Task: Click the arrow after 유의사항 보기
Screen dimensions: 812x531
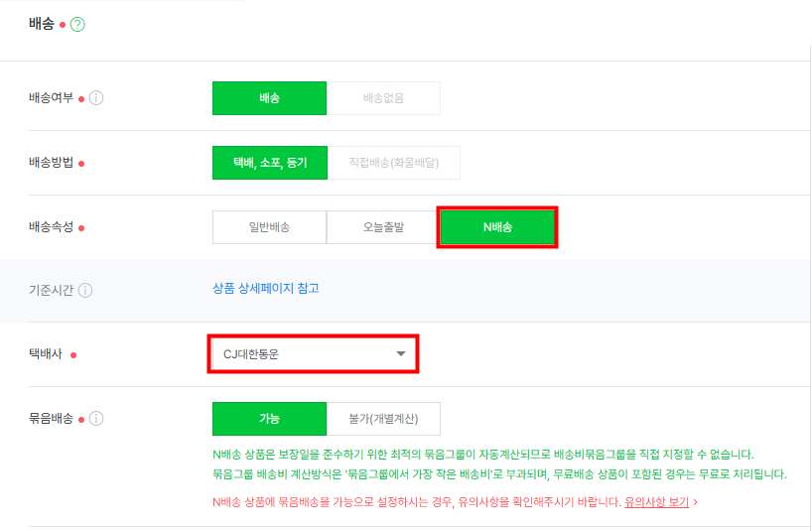Action: click(695, 502)
